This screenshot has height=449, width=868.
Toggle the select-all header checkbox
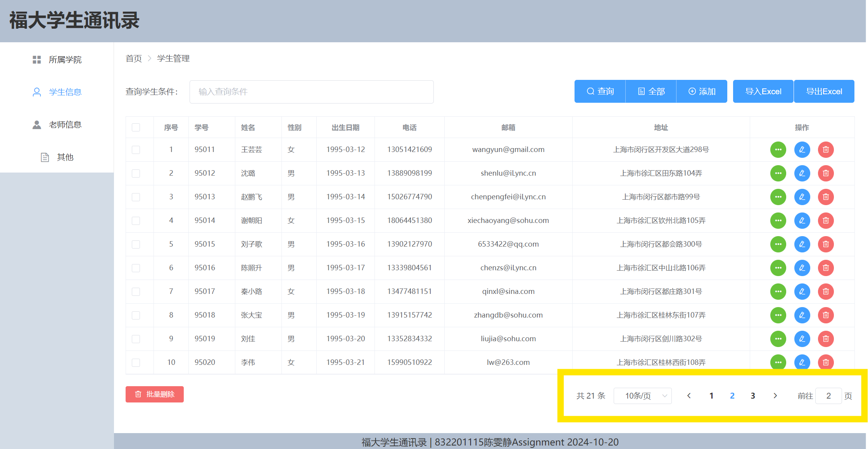[x=136, y=128]
